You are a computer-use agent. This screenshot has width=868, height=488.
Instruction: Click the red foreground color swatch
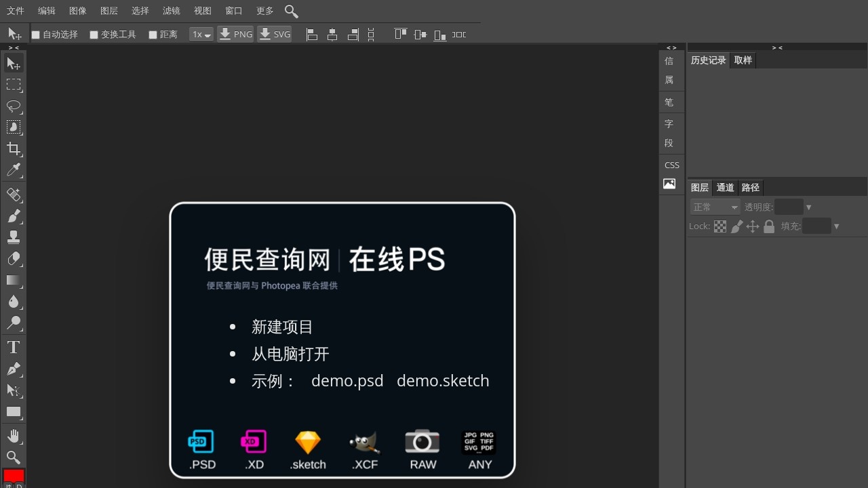(14, 476)
